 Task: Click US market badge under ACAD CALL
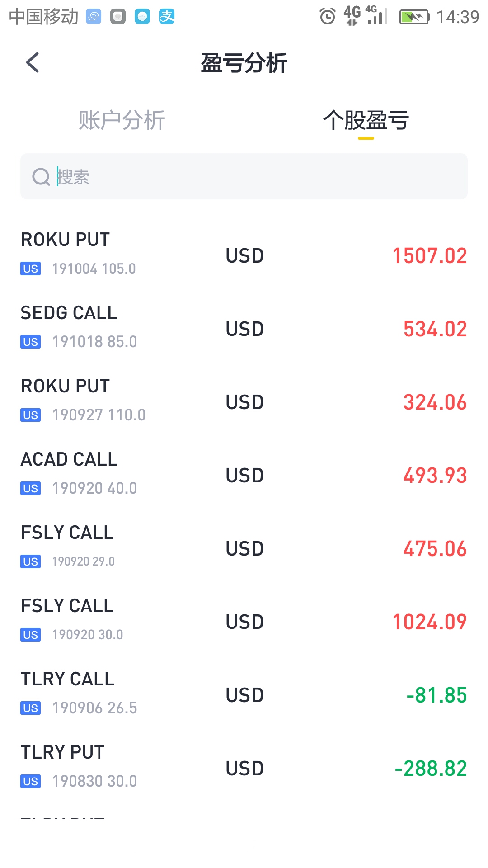coord(31,488)
